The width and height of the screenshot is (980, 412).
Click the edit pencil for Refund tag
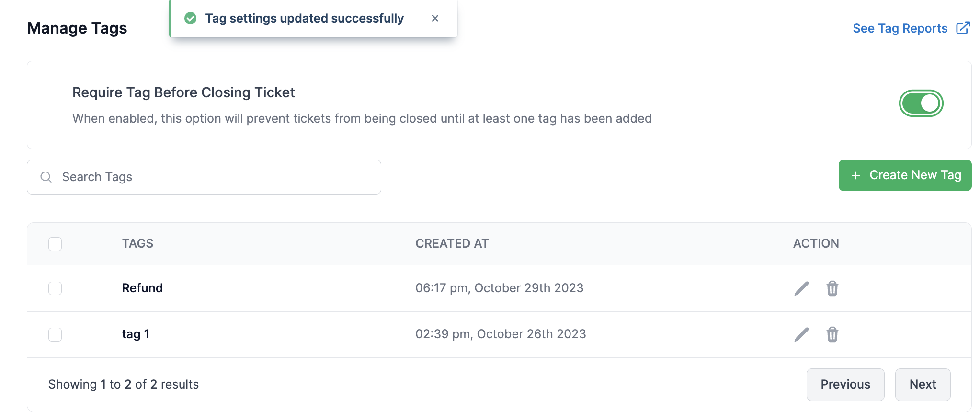click(801, 288)
